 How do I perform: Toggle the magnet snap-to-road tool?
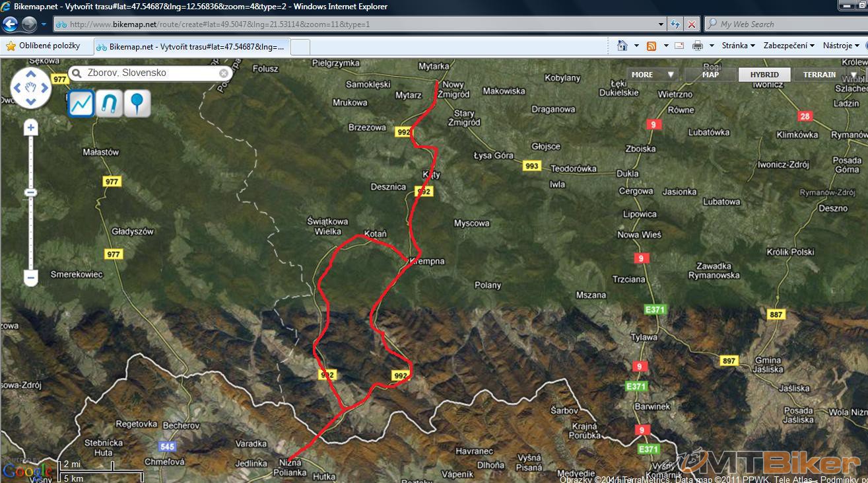(109, 104)
